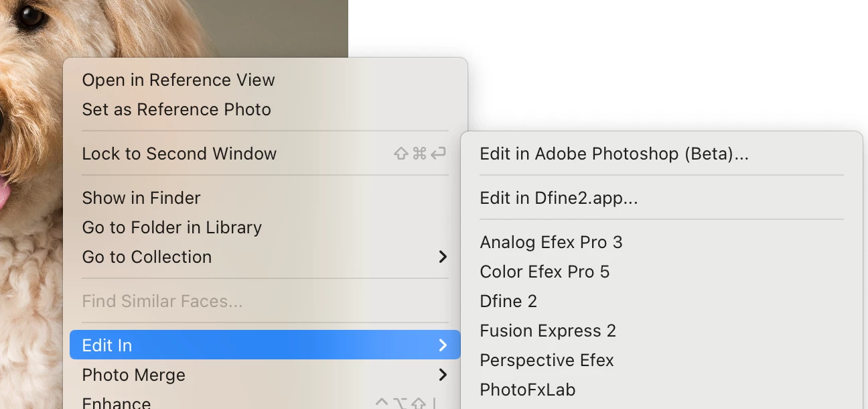Select Go to Folder in Library
This screenshot has height=409, width=868.
click(x=265, y=227)
